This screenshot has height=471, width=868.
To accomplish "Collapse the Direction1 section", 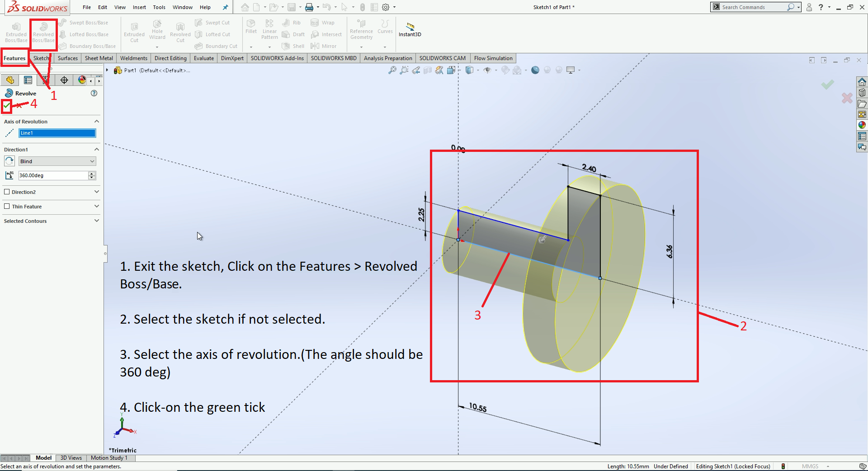I will (96, 149).
